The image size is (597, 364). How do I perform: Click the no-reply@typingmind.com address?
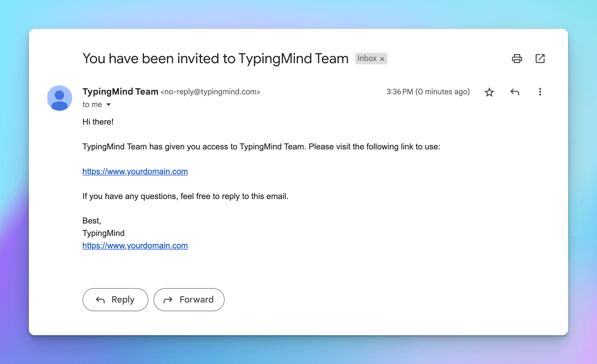210,92
